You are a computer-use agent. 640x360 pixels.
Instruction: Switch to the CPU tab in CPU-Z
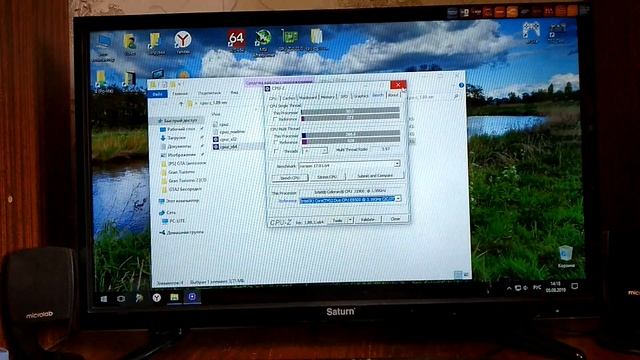coord(273,98)
